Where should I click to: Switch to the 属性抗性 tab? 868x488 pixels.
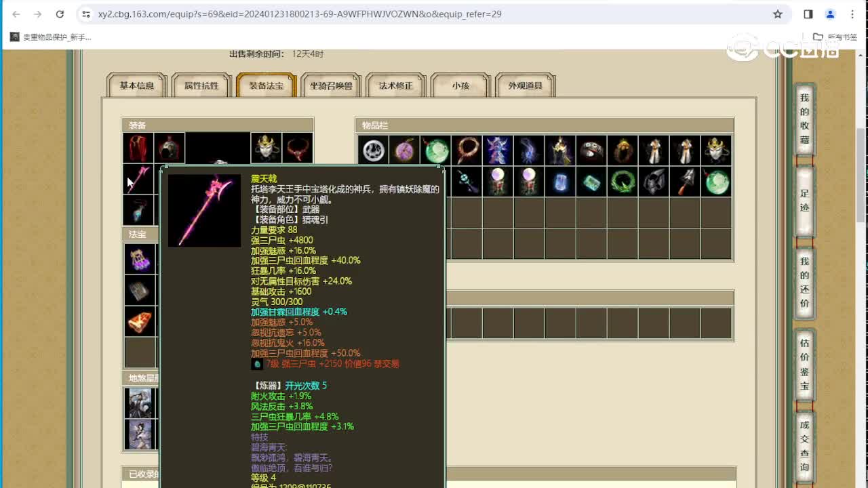click(201, 85)
